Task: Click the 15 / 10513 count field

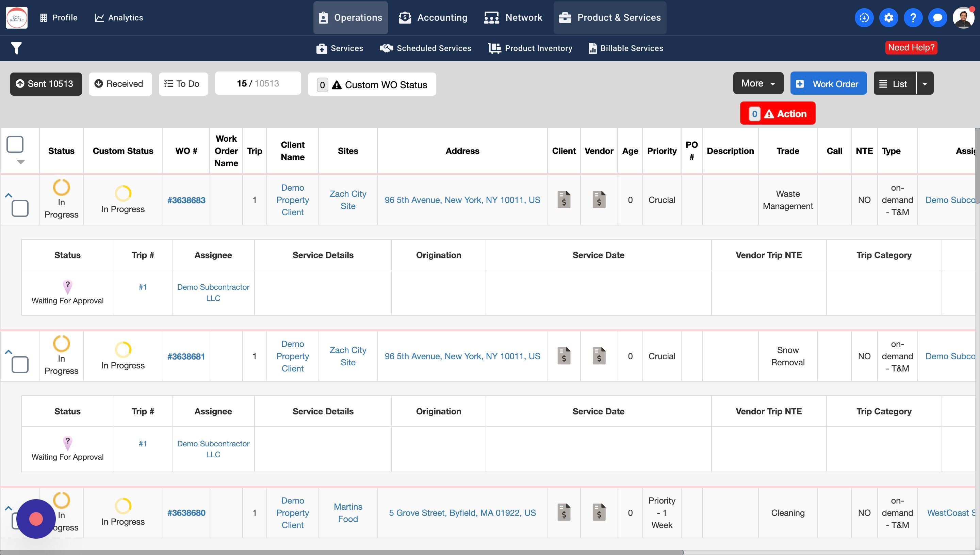Action: (x=258, y=83)
